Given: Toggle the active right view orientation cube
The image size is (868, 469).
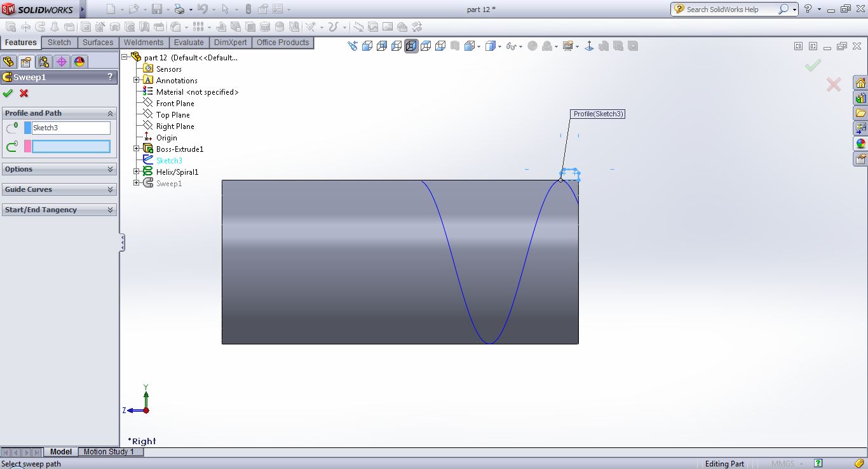Looking at the screenshot, I should pos(411,46).
